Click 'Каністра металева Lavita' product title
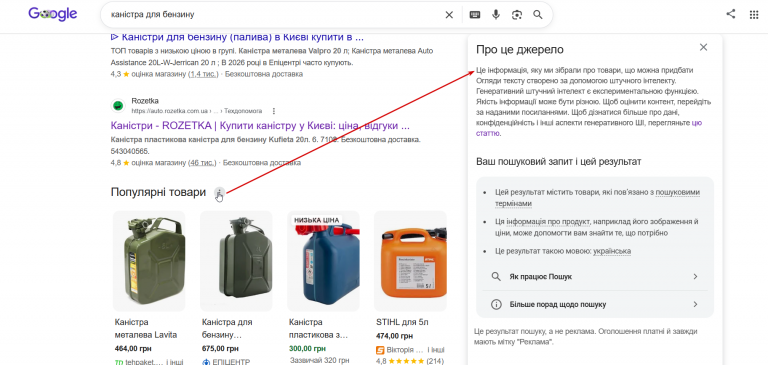Image resolution: width=768 pixels, height=365 pixels. click(146, 329)
